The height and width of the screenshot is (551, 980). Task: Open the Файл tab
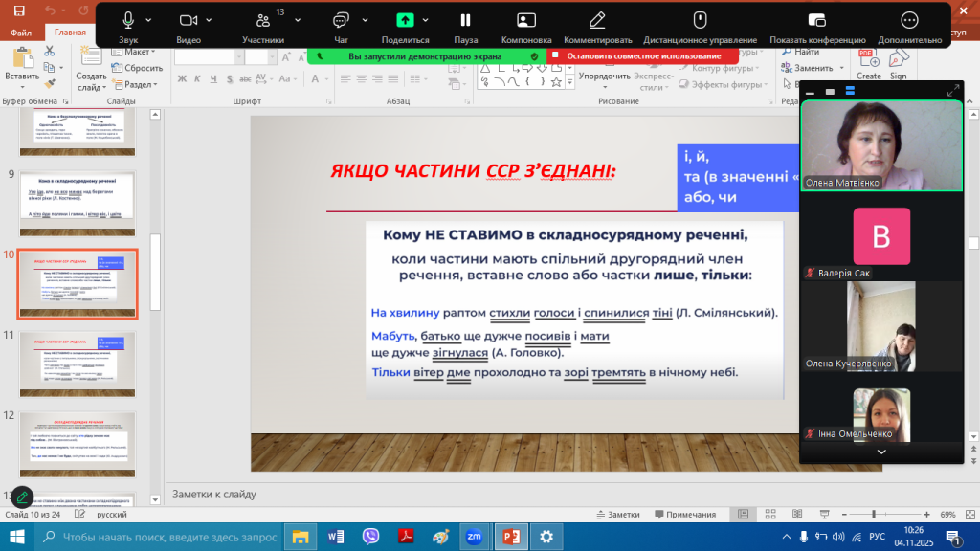(x=21, y=33)
